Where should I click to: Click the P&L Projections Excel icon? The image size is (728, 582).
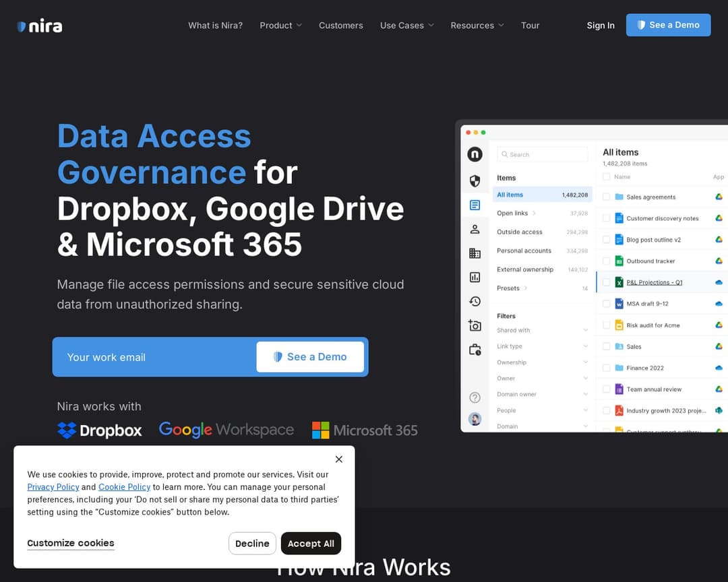[619, 282]
